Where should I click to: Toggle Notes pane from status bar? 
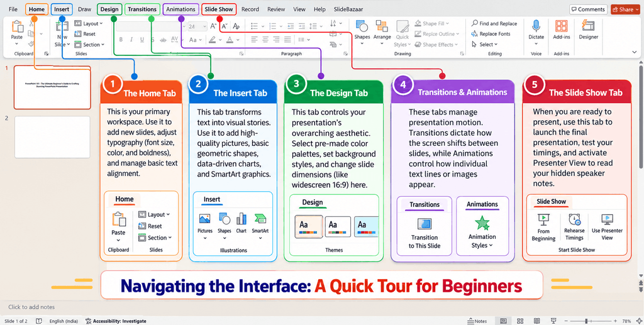point(477,321)
